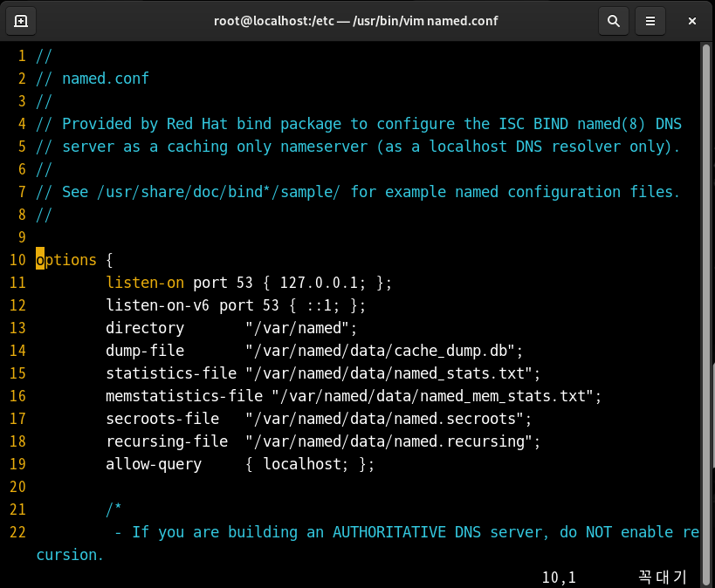Image resolution: width=715 pixels, height=588 pixels.
Task: Click '/usr/share/doc/bind*/sample/' on line 7
Action: point(218,192)
